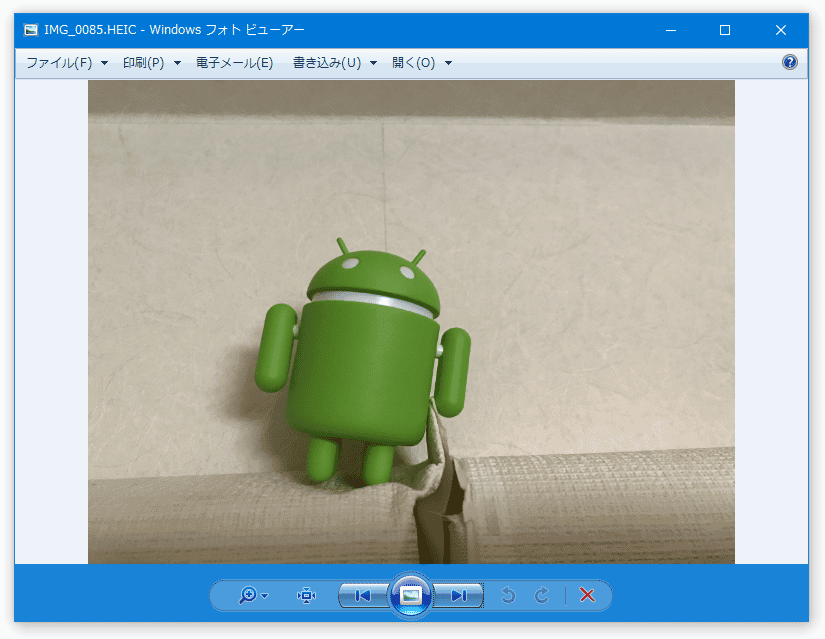Expand the zoom magnifier dropdown arrow

point(265,596)
